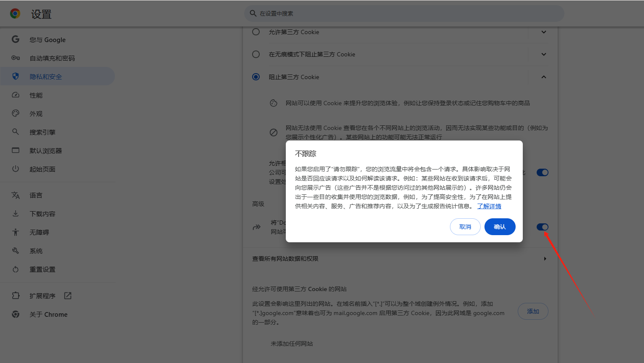Open 查看所有网站数据和权限 arrow
The width and height of the screenshot is (644, 363).
click(545, 259)
